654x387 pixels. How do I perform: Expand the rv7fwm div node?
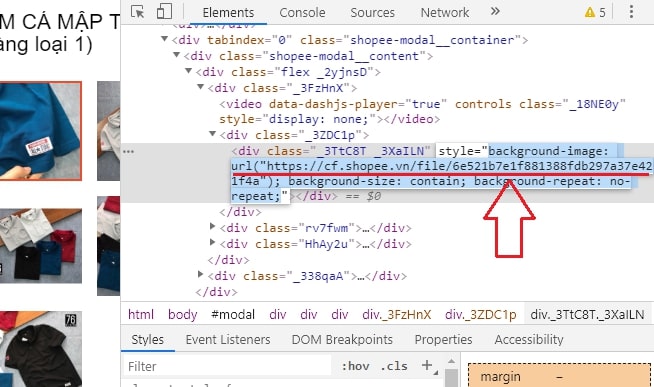pyautogui.click(x=213, y=226)
